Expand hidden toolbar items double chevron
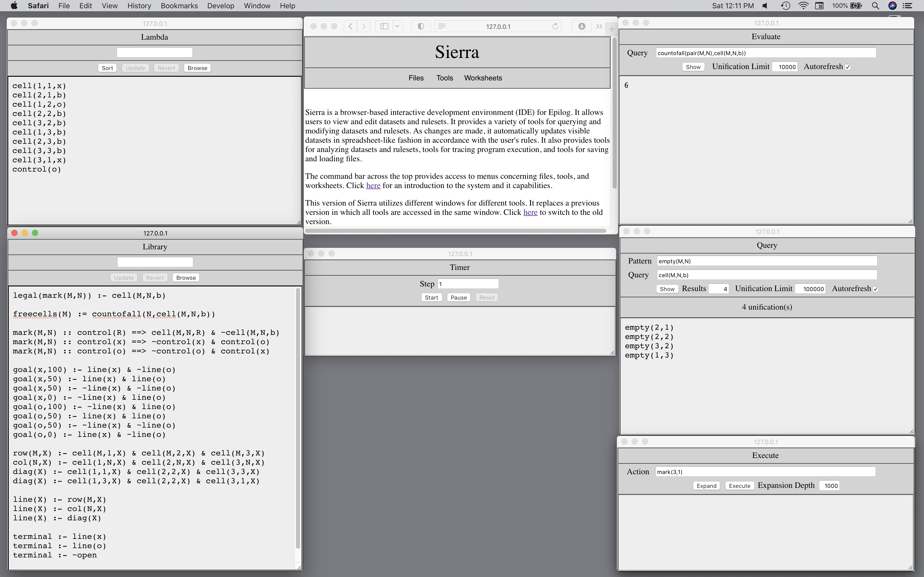924x577 pixels. point(599,26)
